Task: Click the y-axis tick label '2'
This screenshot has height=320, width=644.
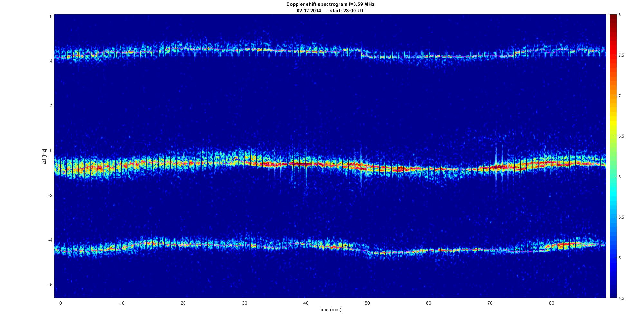Action: pyautogui.click(x=51, y=106)
